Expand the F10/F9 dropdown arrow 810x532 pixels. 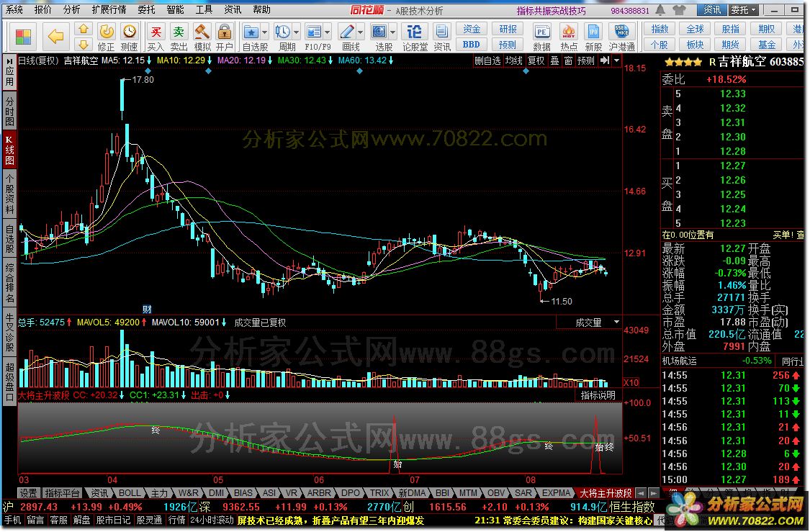328,32
